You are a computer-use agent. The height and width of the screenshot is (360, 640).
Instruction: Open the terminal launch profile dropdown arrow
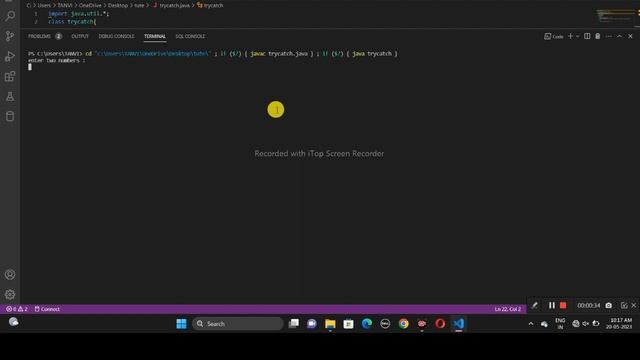[578, 36]
